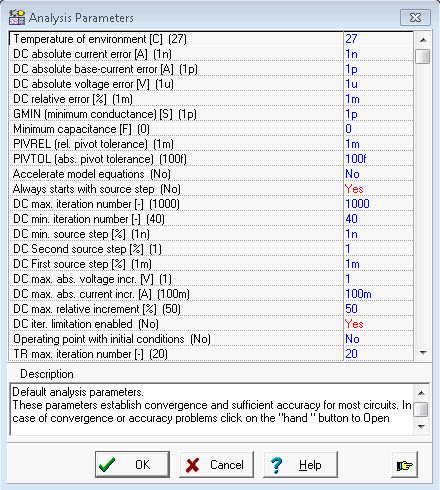
Task: Edit DC First source step value 1m
Action: (x=378, y=264)
